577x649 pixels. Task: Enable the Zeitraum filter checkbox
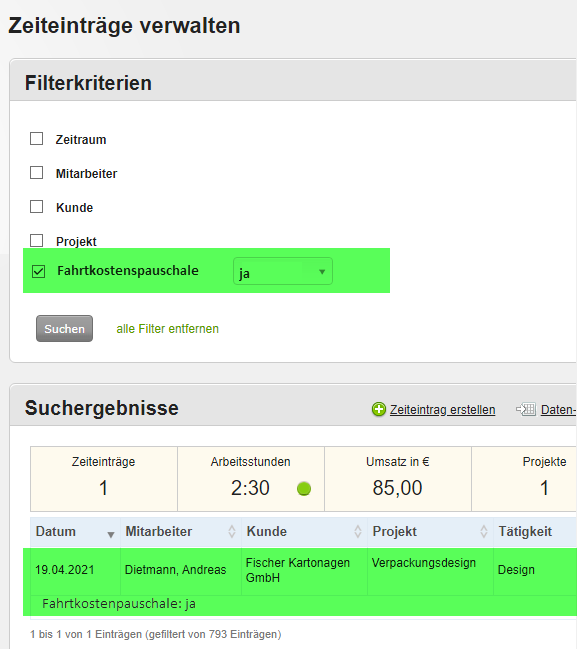tap(36, 139)
